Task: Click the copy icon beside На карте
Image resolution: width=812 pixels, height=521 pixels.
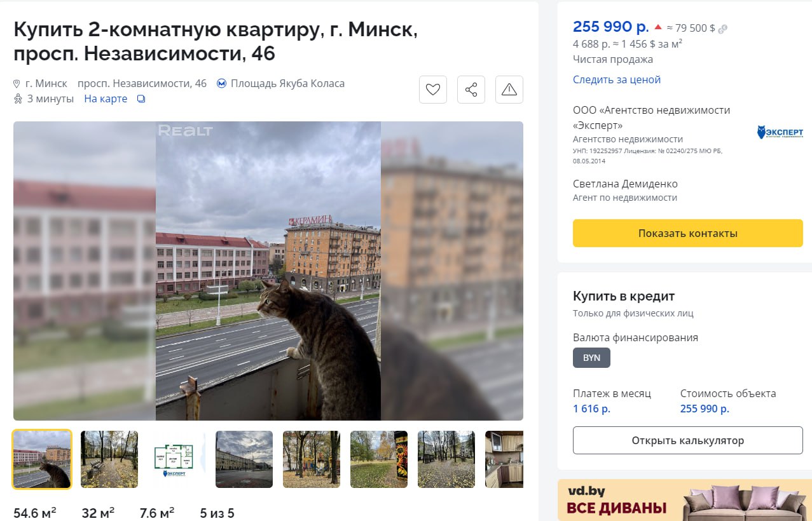Action: point(141,99)
